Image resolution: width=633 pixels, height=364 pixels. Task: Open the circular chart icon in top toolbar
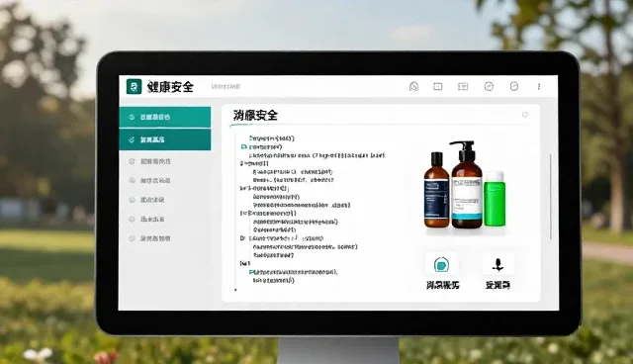point(489,86)
